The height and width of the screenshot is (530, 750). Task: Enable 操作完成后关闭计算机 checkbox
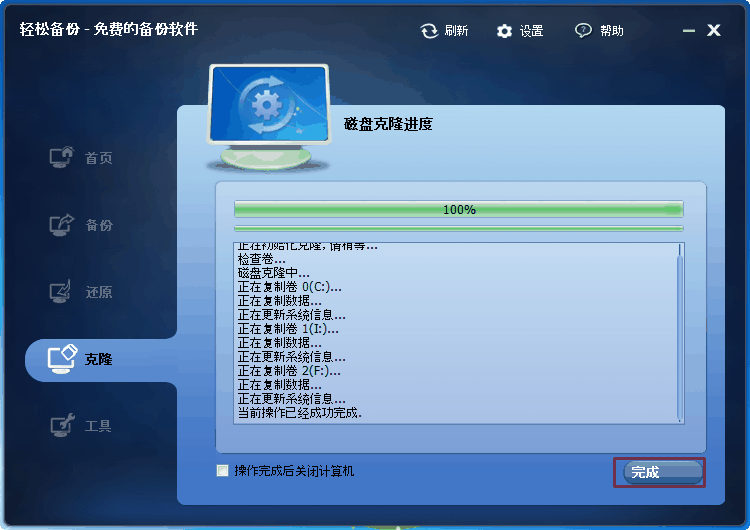pos(222,471)
